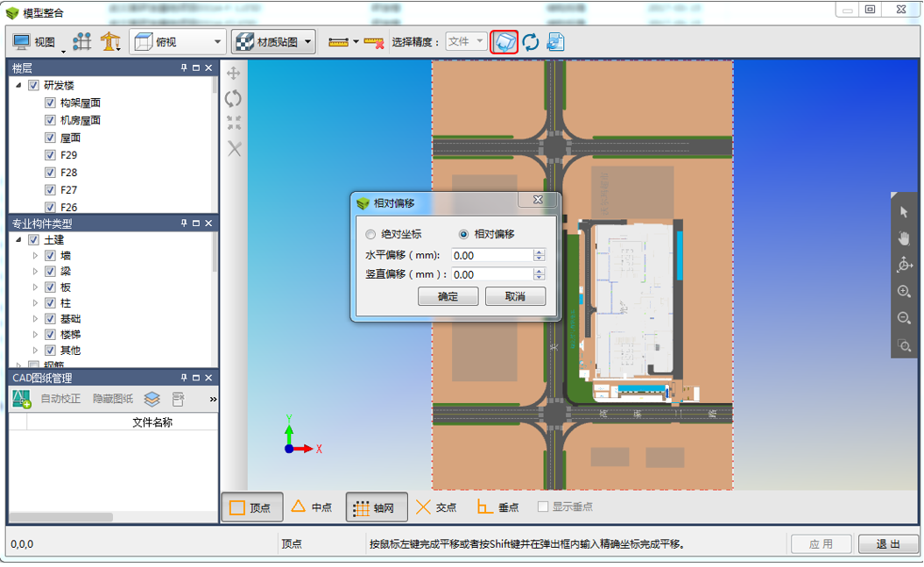Click the blue refresh arrows icon
Screen dimensions: 924x567
coord(531,42)
